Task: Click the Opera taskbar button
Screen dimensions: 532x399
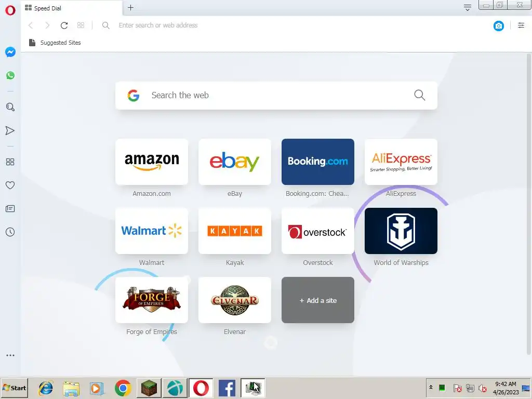Action: coord(201,388)
